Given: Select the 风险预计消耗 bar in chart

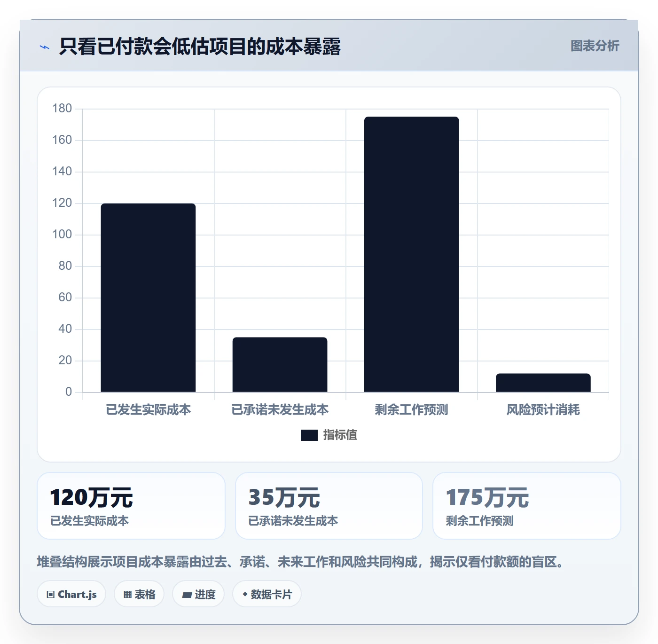Looking at the screenshot, I should (x=543, y=383).
